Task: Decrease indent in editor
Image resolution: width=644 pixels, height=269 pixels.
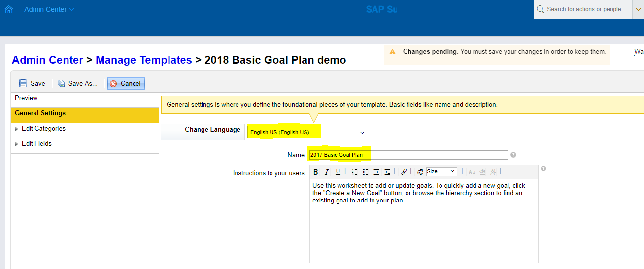Action: click(376, 172)
